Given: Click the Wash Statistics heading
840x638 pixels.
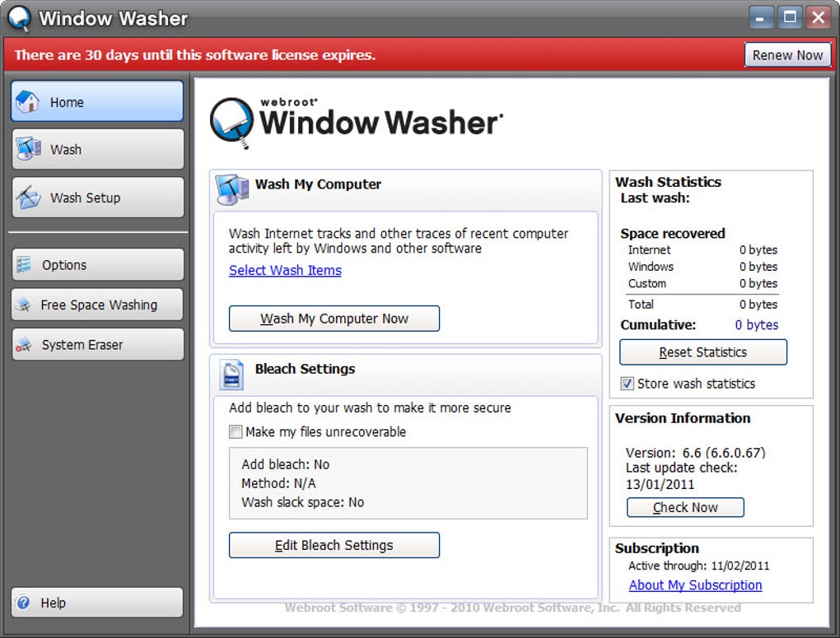Looking at the screenshot, I should coord(668,182).
